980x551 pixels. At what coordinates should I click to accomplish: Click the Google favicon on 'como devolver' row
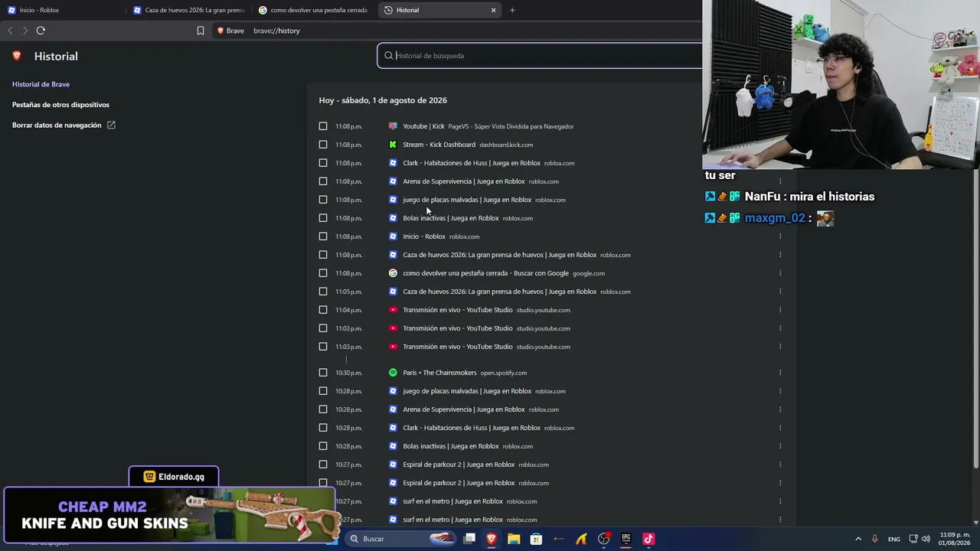coord(393,273)
